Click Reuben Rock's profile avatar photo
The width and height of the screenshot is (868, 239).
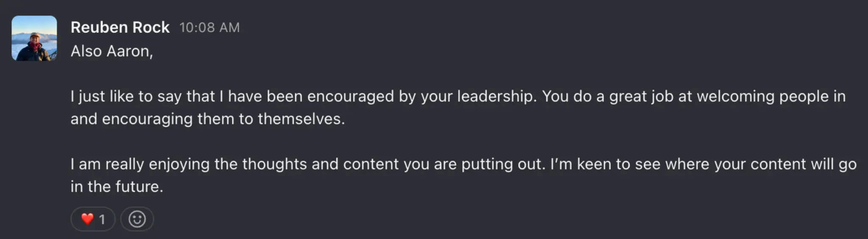tap(34, 38)
